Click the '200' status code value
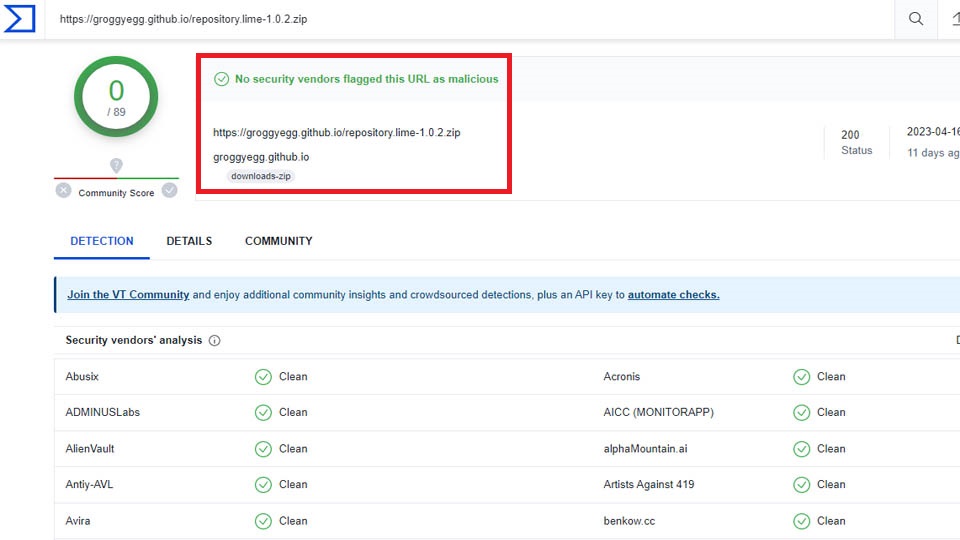The width and height of the screenshot is (960, 540). click(x=850, y=135)
